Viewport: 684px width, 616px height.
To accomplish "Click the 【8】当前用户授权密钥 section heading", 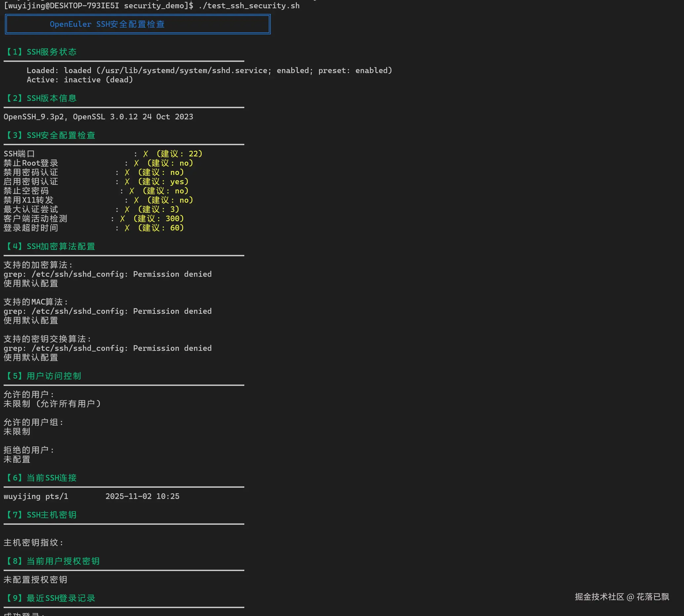I will pyautogui.click(x=52, y=561).
